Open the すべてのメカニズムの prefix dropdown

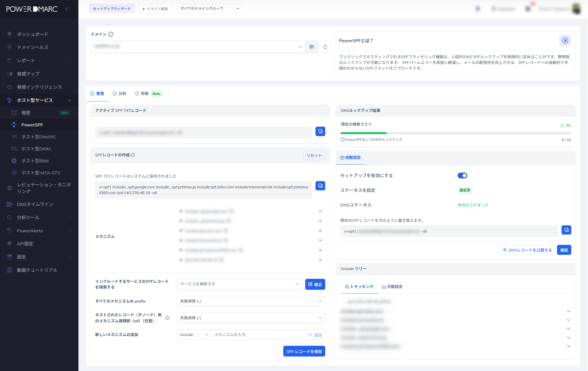(x=251, y=301)
